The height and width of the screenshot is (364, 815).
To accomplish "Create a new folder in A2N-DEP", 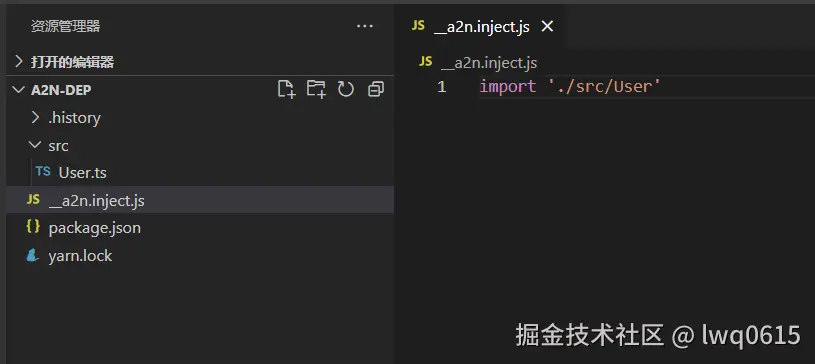I will click(316, 89).
